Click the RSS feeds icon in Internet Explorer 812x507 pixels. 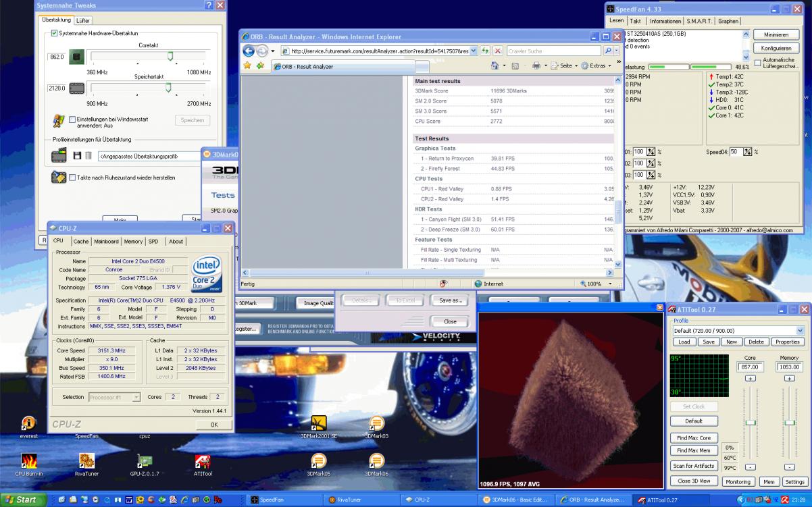point(515,65)
